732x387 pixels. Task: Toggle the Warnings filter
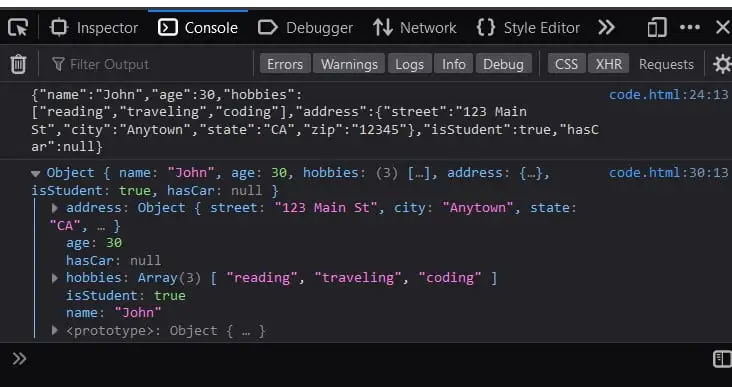(x=349, y=64)
